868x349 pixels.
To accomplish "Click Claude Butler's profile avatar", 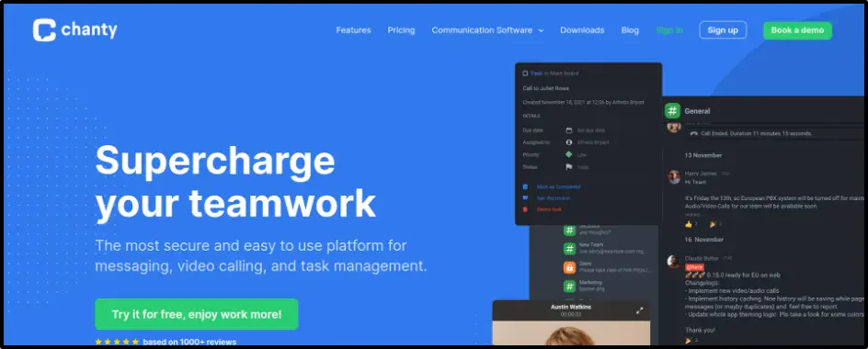I will click(x=674, y=261).
